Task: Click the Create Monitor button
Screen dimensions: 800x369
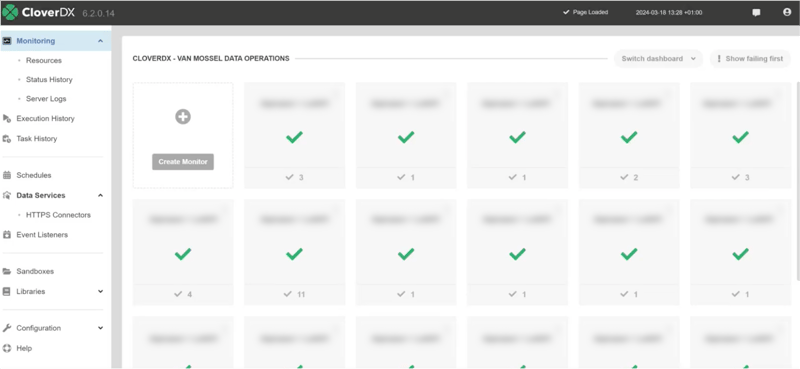Action: coord(183,162)
